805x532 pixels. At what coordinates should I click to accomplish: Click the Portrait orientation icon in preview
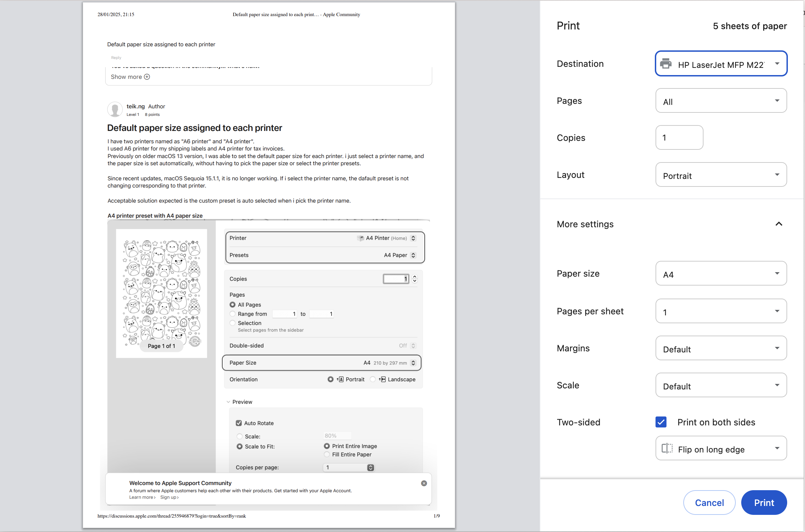[x=340, y=379]
